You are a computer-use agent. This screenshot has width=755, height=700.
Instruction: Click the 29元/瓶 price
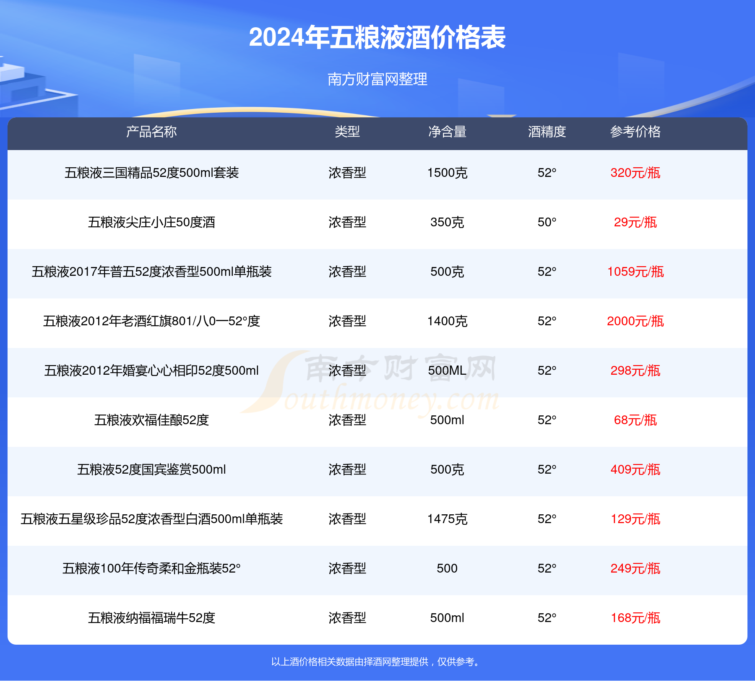coord(635,222)
